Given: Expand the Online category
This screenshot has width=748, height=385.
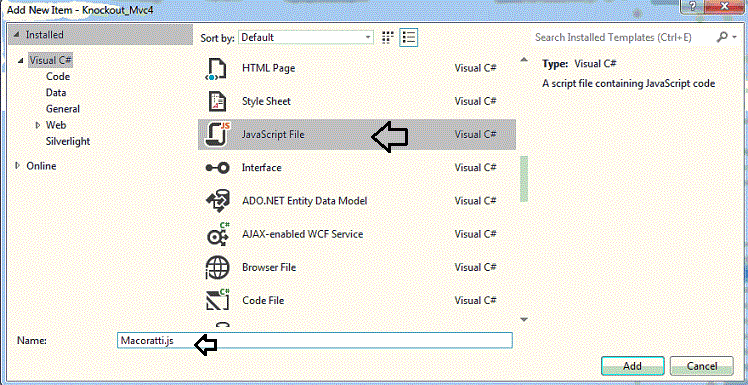Looking at the screenshot, I should point(18,166).
